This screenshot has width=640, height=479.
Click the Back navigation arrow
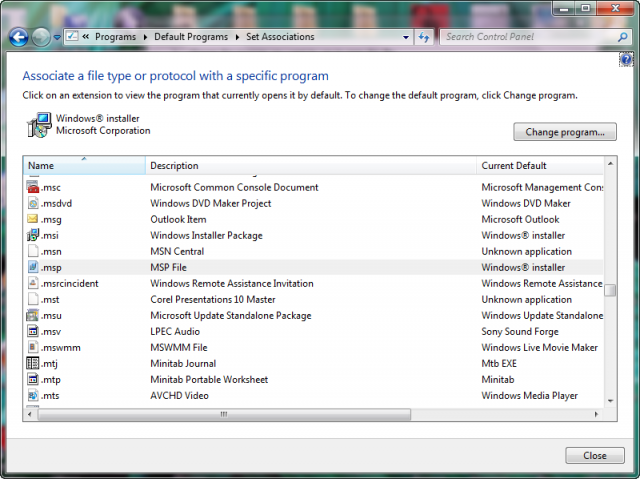tap(18, 37)
